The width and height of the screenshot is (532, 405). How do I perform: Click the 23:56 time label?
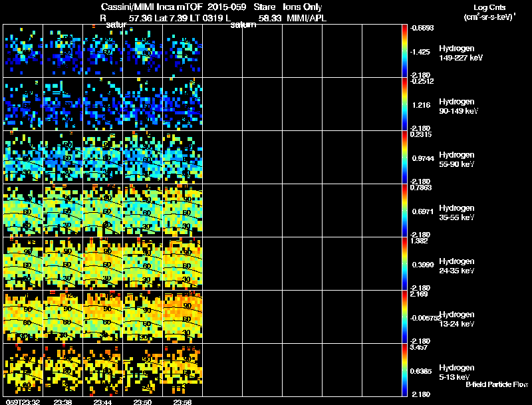pyautogui.click(x=183, y=402)
